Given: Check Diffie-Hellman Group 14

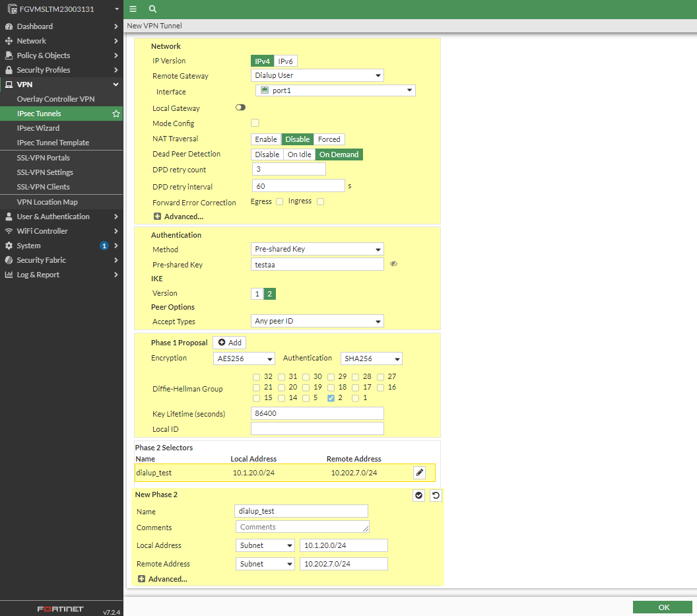Looking at the screenshot, I should (x=282, y=398).
